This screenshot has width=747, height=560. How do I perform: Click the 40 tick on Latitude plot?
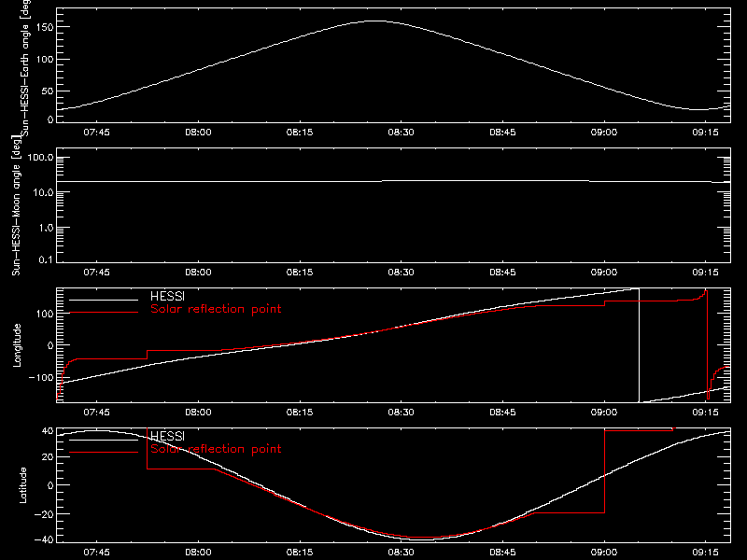48,431
